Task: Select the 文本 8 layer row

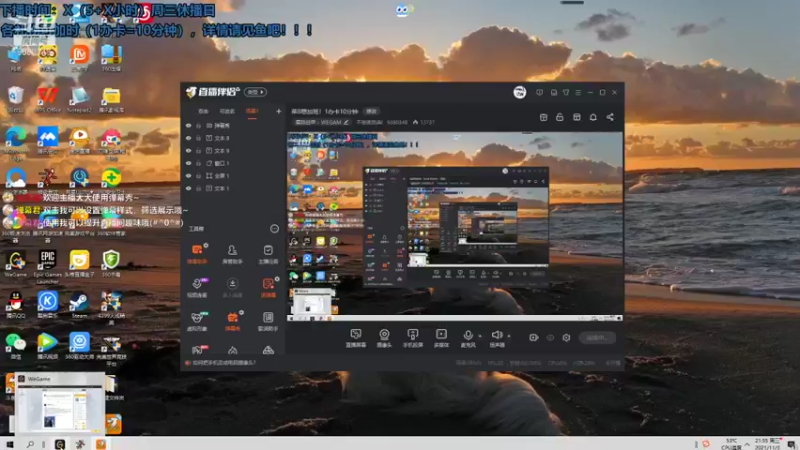Action: 233,138
